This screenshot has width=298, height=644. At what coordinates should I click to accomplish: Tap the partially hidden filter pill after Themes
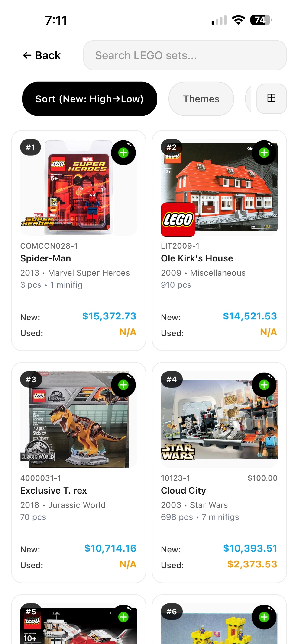[248, 99]
